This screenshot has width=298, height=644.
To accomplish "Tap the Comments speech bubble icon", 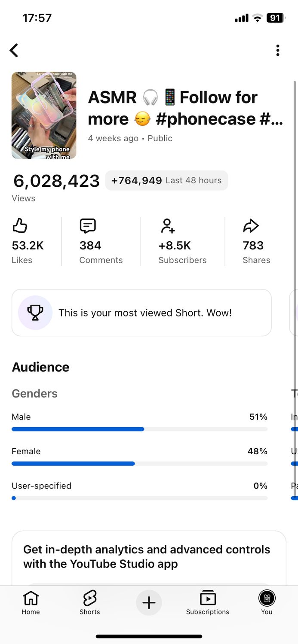I will (x=88, y=226).
